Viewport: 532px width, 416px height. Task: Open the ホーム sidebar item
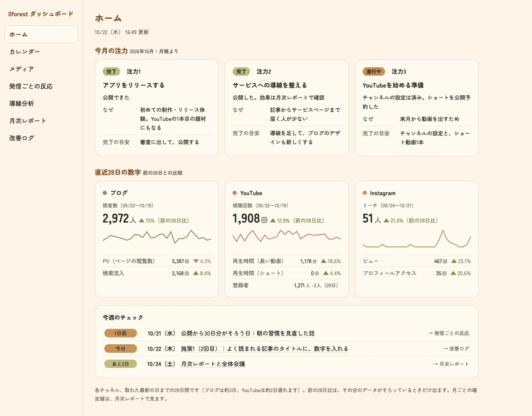(41, 34)
